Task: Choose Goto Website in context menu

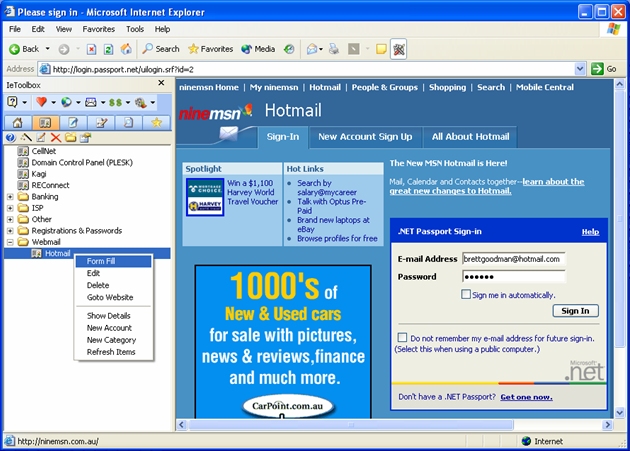Action: coord(109,297)
